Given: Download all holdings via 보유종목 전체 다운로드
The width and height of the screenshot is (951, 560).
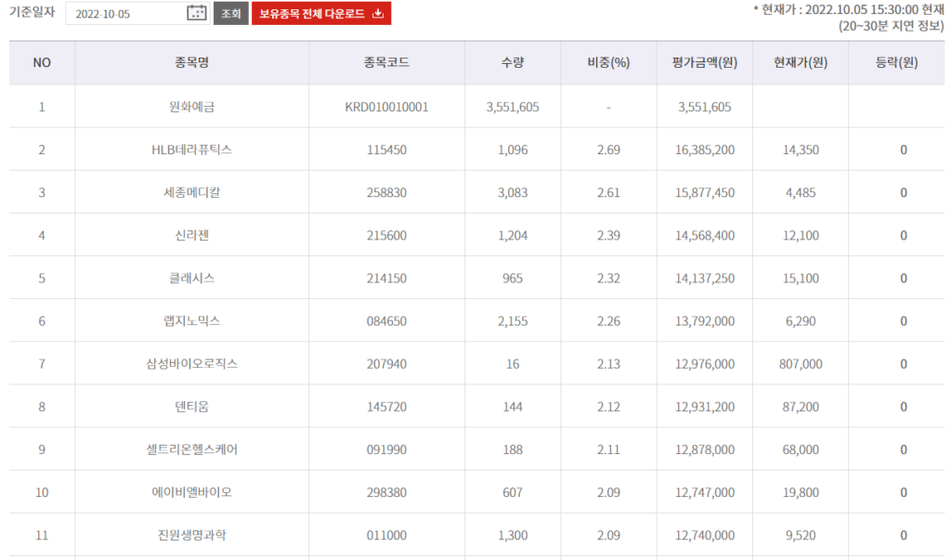Looking at the screenshot, I should [x=321, y=13].
